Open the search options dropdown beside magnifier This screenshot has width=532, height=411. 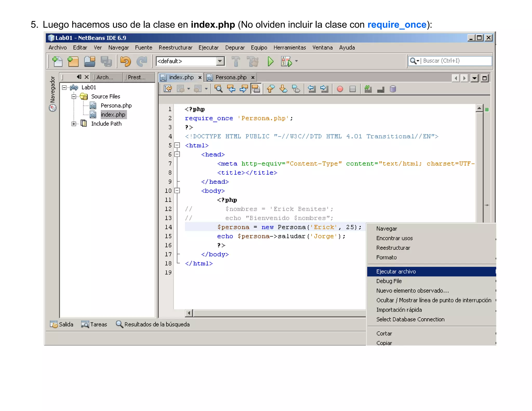tap(418, 61)
